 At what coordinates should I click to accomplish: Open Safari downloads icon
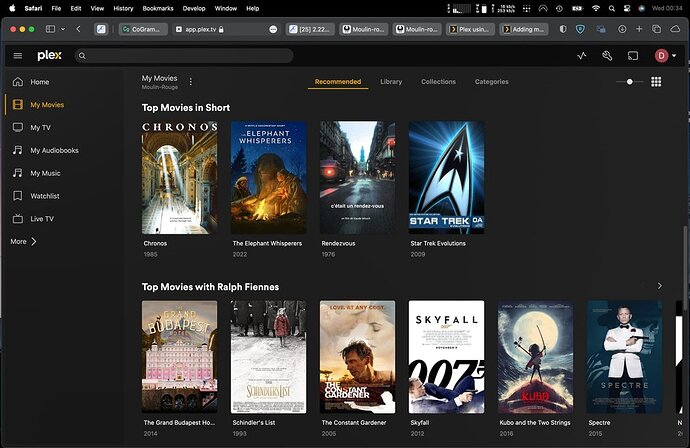(622, 29)
